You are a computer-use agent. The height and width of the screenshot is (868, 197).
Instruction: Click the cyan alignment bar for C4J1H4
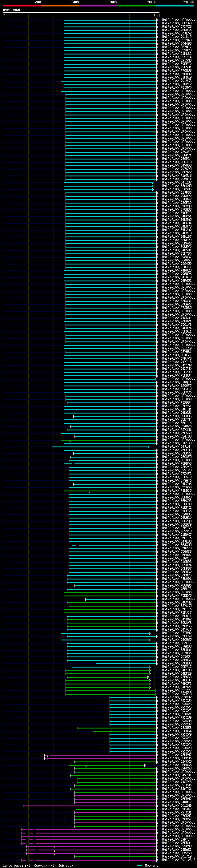coord(101,447)
